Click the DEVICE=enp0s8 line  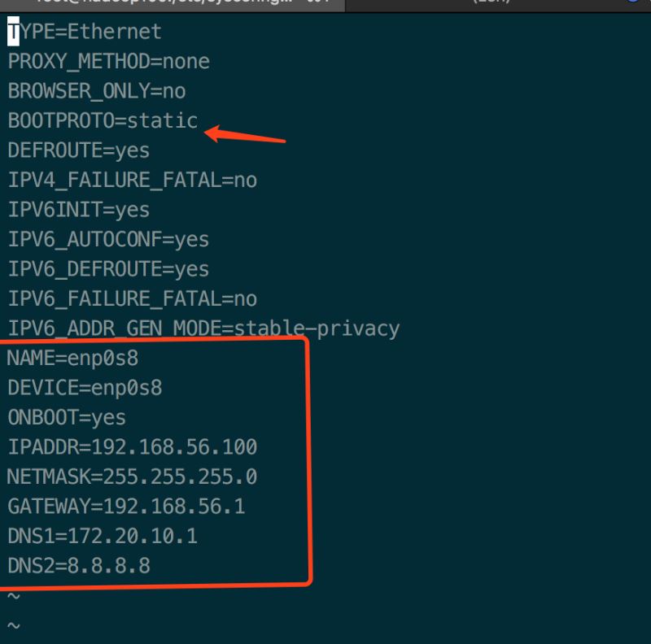coord(85,388)
